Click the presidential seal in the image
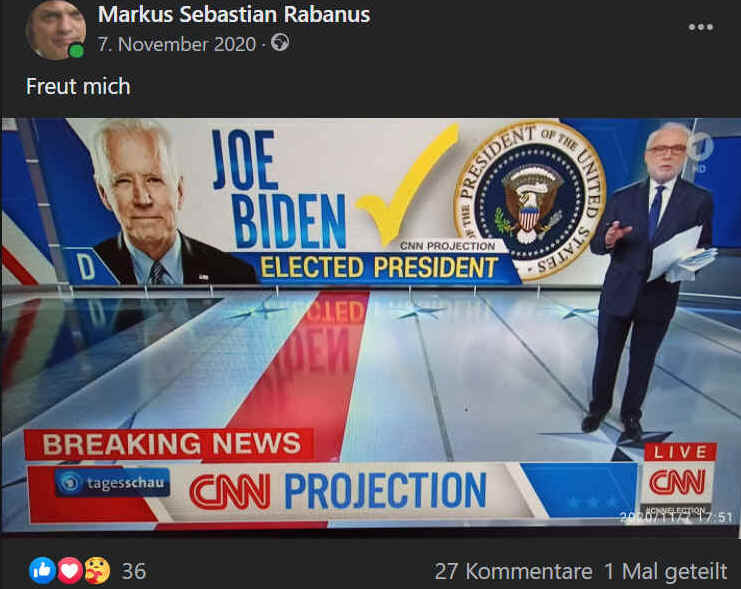 pyautogui.click(x=529, y=200)
